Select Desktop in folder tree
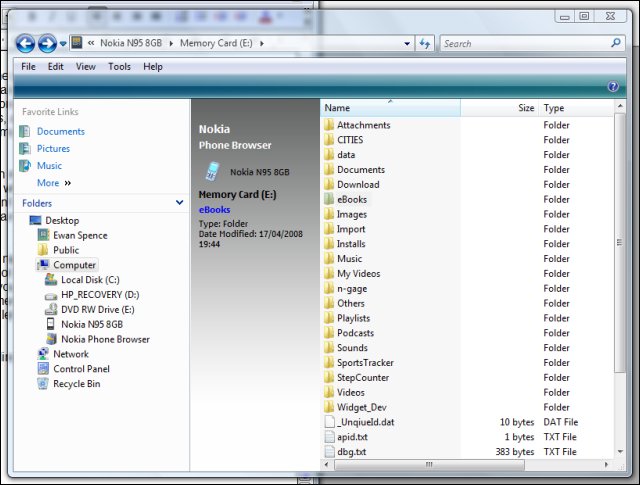640x485 pixels. [x=62, y=220]
